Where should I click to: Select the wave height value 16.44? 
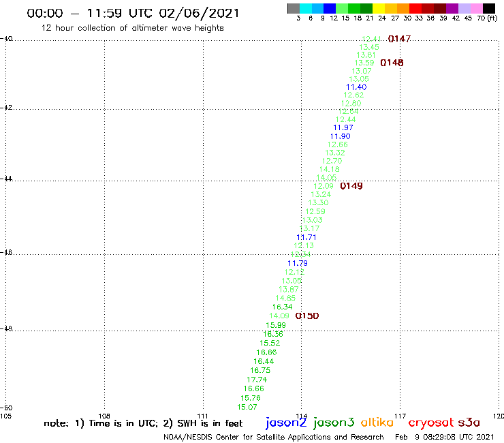[x=264, y=362]
